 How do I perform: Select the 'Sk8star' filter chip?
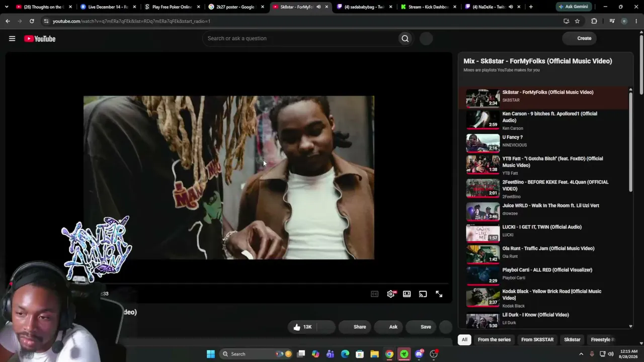572,340
